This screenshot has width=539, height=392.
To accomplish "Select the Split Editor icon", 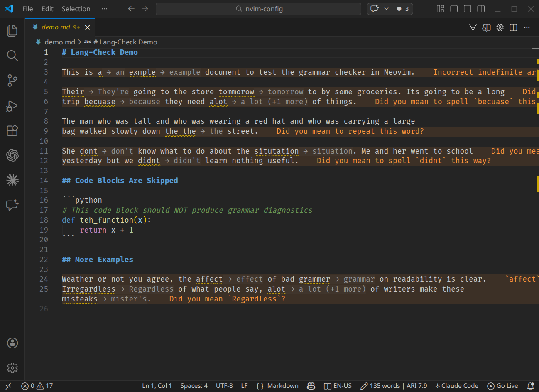I will tap(513, 27).
